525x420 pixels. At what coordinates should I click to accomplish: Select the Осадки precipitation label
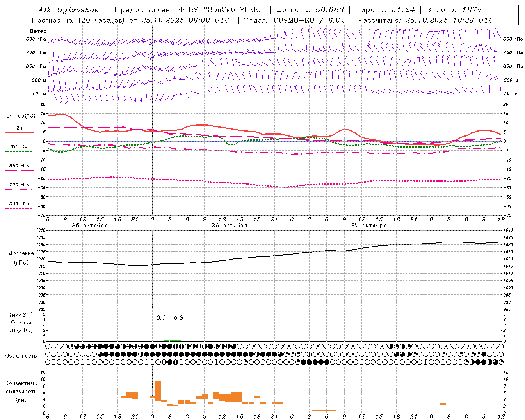click(21, 322)
